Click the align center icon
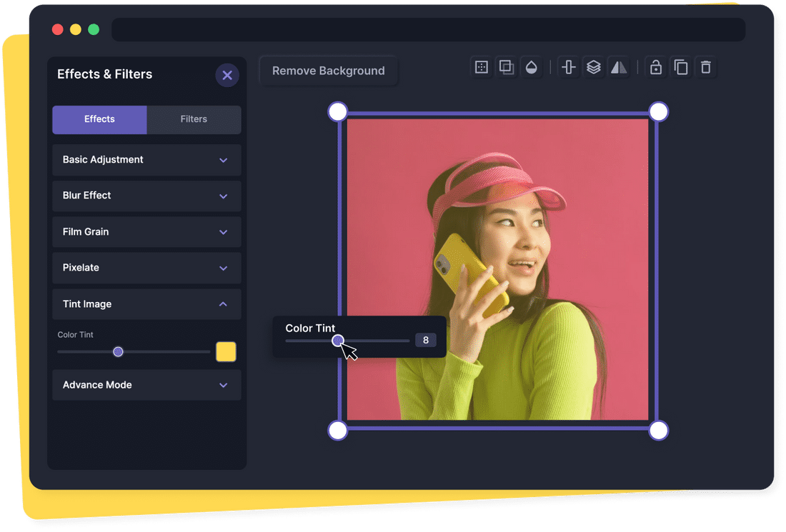This screenshot has height=532, width=786. pos(569,67)
